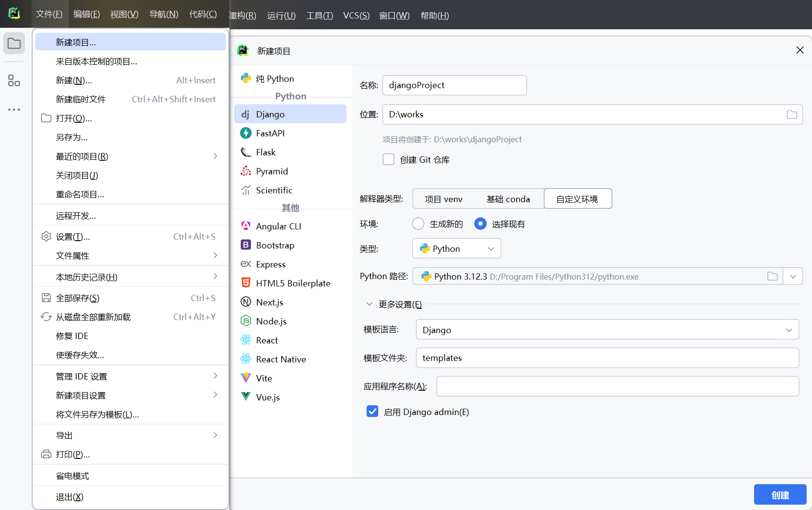Click the 模板文件夹 templates field

click(607, 358)
